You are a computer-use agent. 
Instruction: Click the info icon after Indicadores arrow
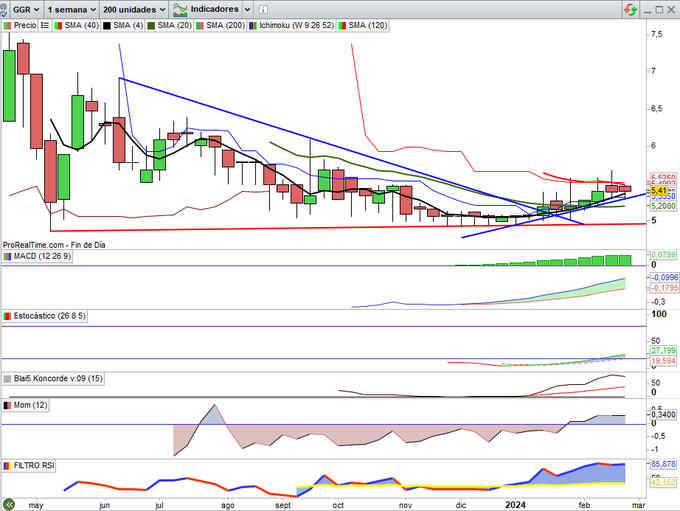pyautogui.click(x=262, y=8)
